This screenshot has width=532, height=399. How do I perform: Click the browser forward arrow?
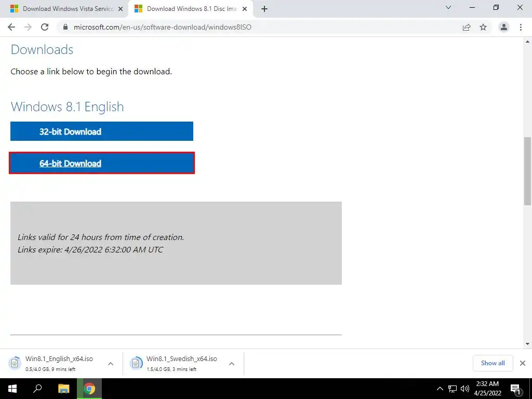click(28, 27)
